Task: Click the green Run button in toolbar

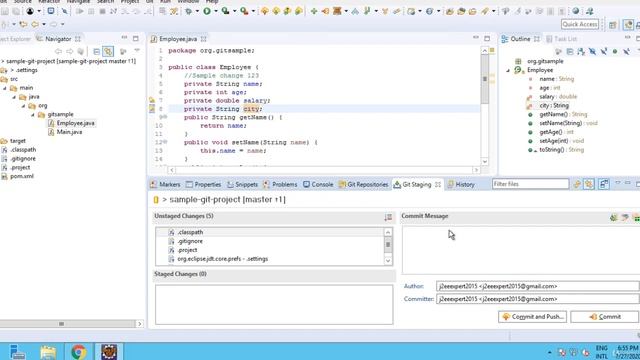Action: point(207,11)
